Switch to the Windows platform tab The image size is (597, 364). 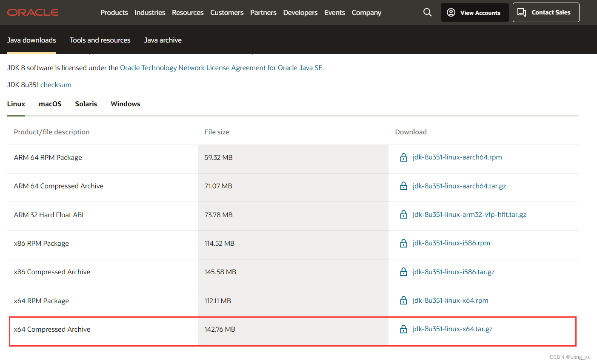(126, 104)
